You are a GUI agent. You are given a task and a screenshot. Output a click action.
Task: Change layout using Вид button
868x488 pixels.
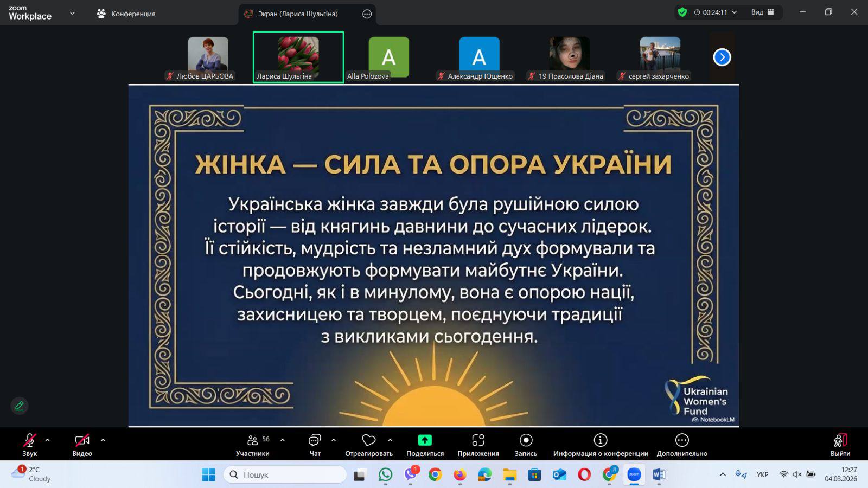pos(762,12)
